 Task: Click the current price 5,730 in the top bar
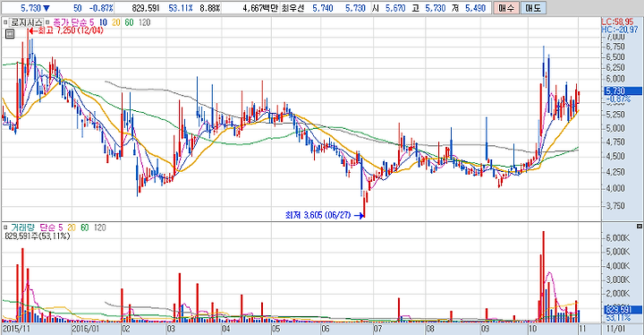(x=30, y=8)
